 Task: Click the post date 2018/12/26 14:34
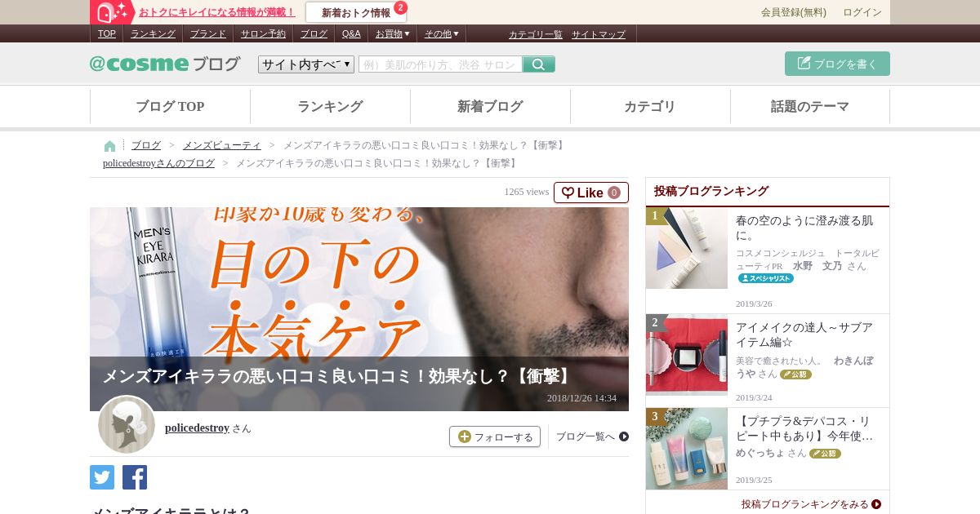tap(581, 398)
